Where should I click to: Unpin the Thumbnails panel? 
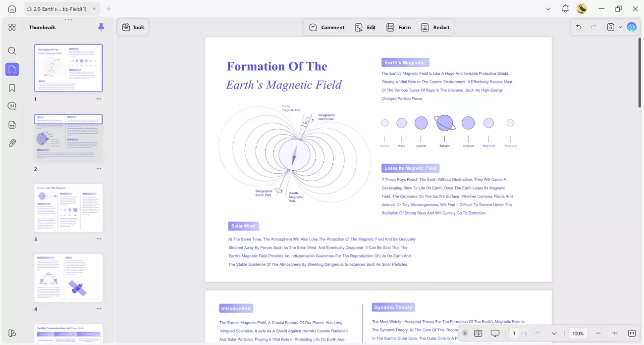point(101,27)
